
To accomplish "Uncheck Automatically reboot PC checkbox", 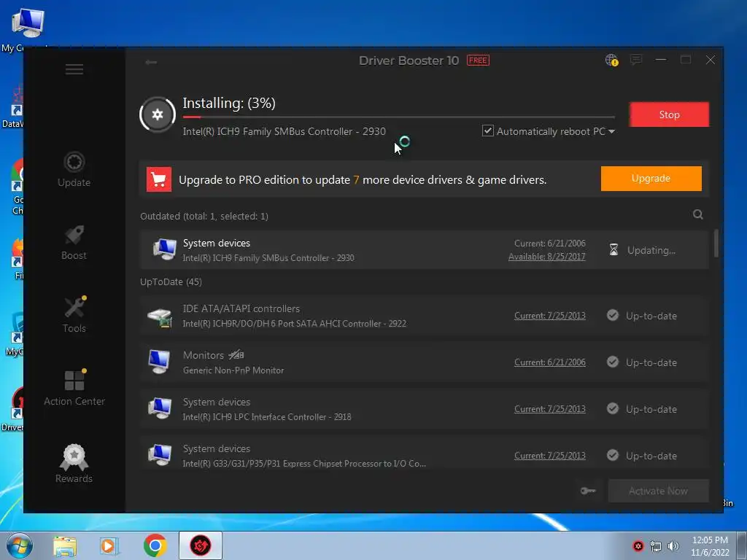I will [x=488, y=131].
